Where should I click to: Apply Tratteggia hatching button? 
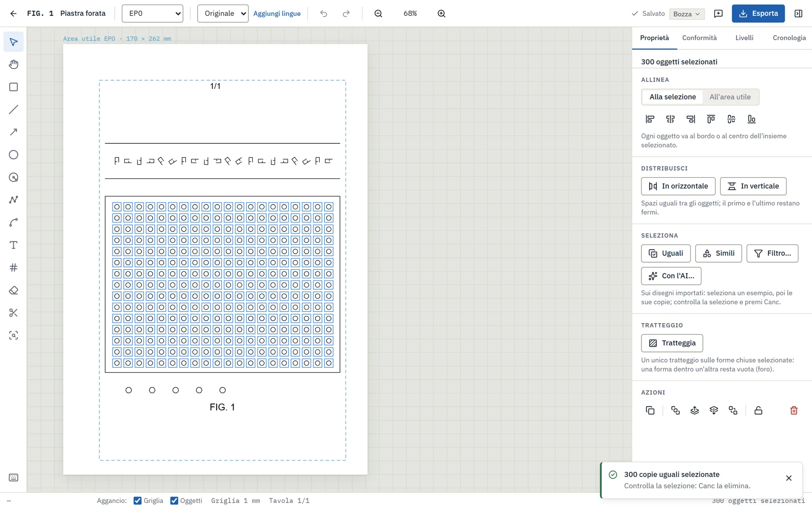tap(672, 343)
